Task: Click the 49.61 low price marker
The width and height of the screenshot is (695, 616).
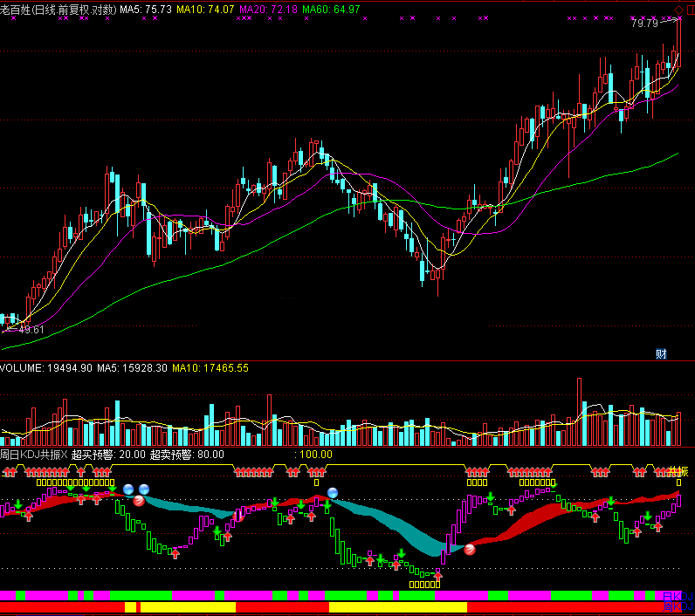Action: pos(31,330)
